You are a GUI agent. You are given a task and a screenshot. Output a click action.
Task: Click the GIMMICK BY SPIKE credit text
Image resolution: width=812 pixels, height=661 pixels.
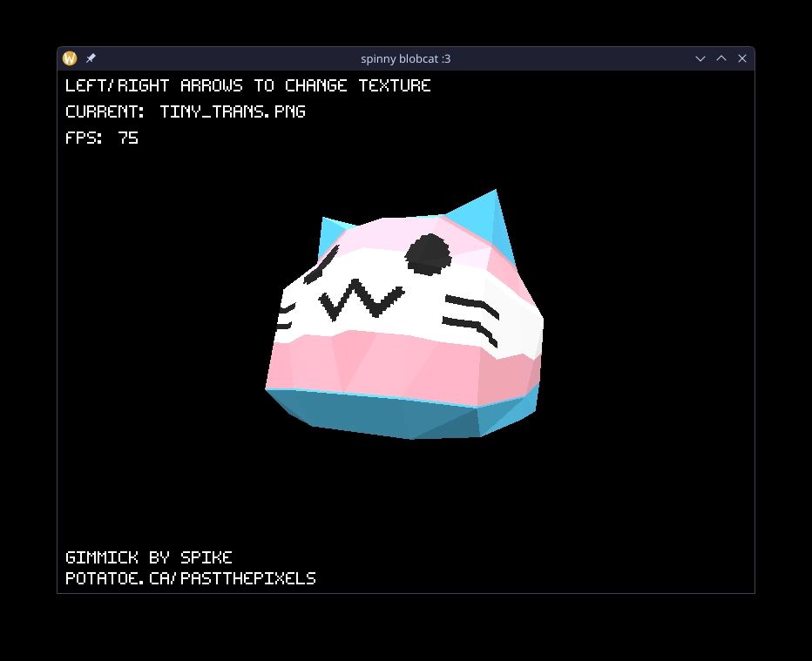tap(149, 557)
